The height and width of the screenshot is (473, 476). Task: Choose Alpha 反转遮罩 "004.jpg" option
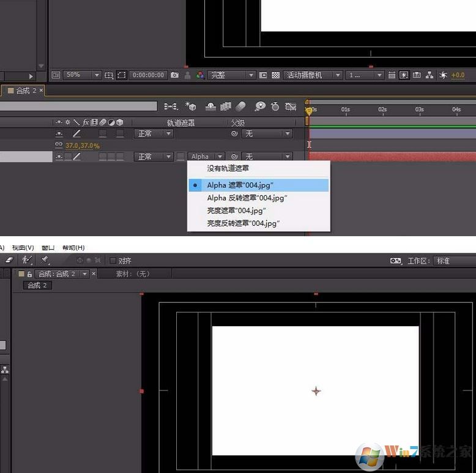coord(247,198)
